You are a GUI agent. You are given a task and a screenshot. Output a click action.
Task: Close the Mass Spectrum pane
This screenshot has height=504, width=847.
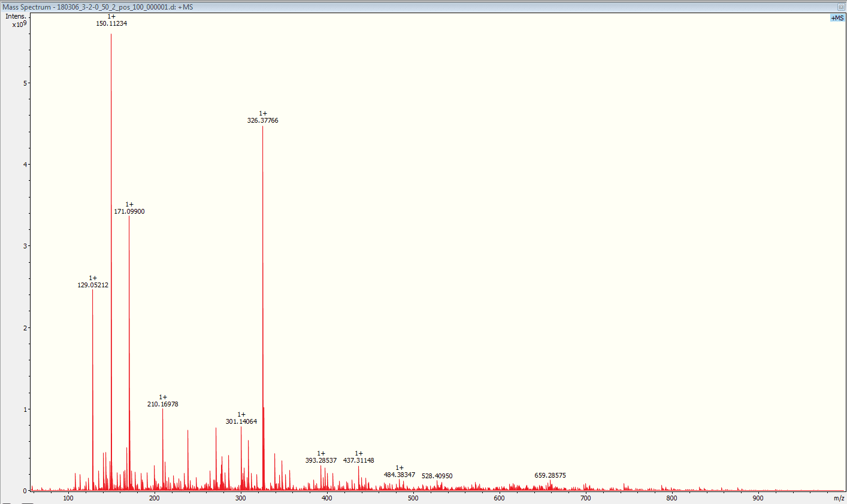coord(840,7)
